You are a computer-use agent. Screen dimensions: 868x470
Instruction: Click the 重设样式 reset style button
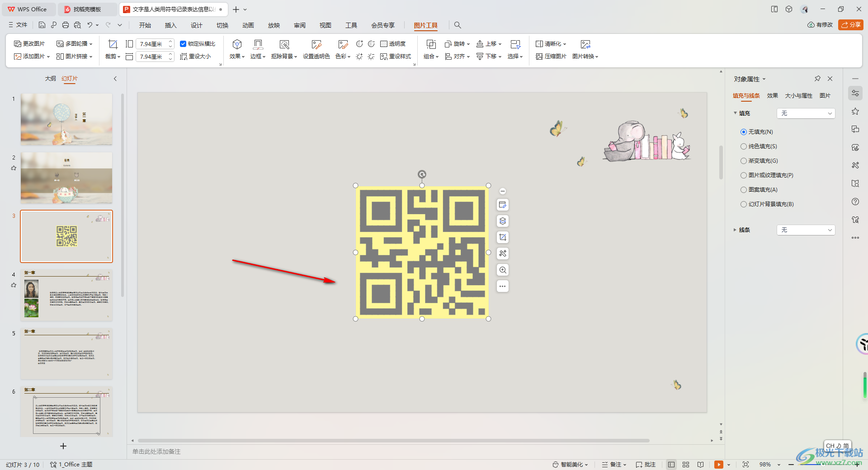click(396, 56)
